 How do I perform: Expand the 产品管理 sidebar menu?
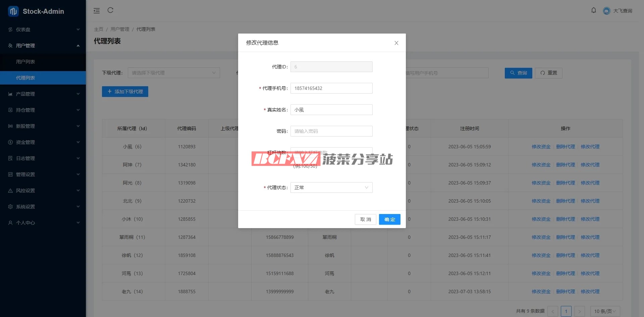(43, 94)
